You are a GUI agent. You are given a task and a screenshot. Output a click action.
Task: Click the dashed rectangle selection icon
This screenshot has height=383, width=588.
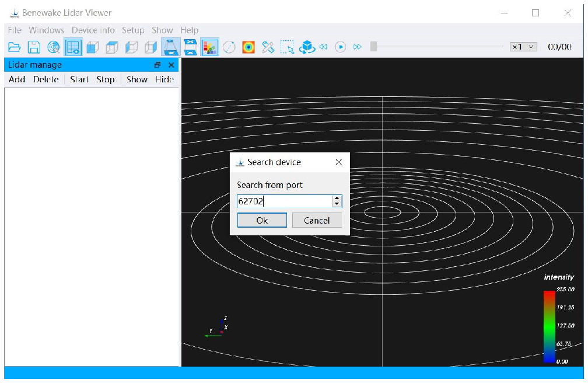[x=287, y=47]
